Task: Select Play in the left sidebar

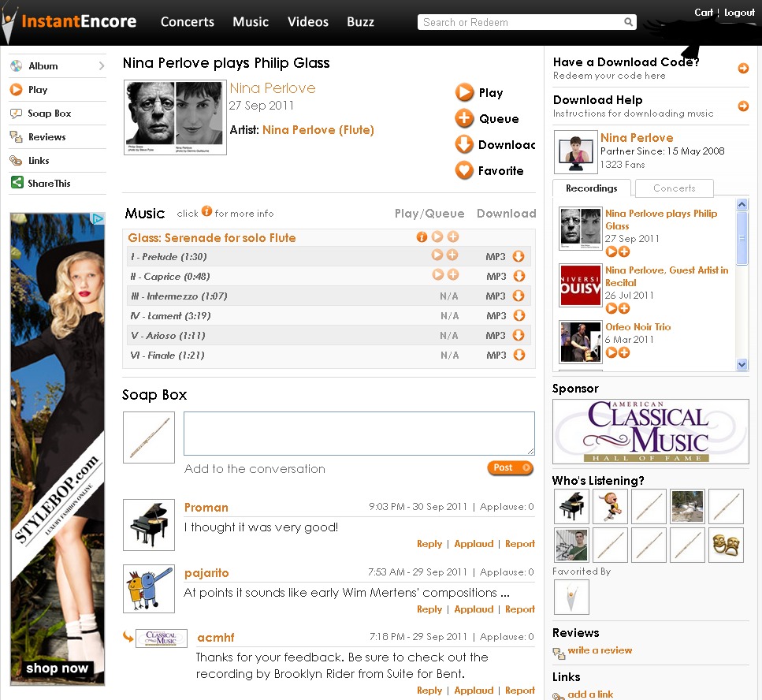Action: pyautogui.click(x=58, y=89)
